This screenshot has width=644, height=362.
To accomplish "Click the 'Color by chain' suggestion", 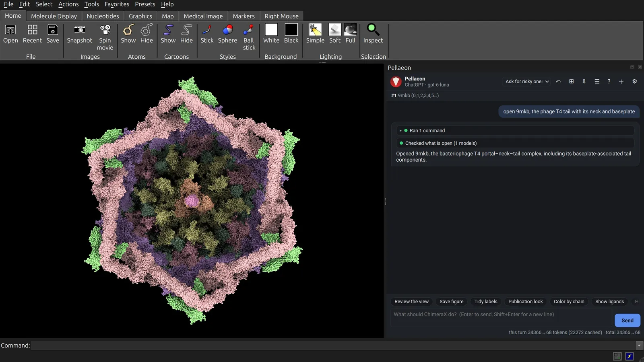I will pos(569,302).
